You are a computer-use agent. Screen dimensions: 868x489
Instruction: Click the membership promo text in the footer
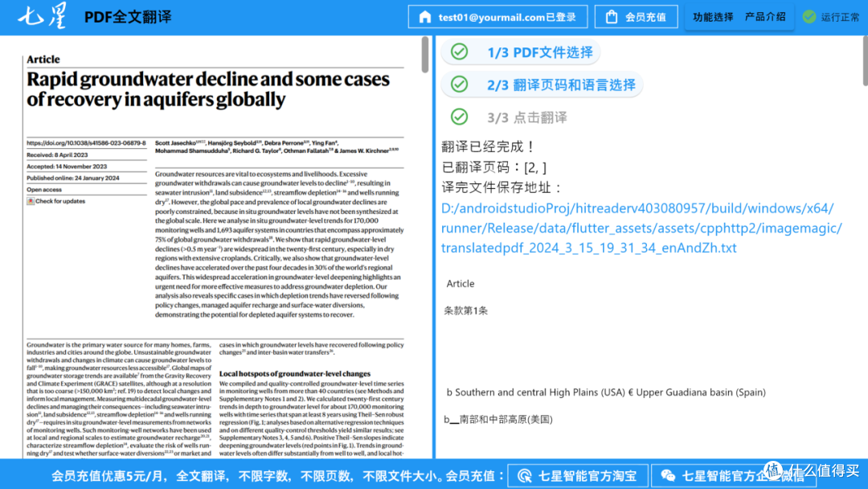(x=278, y=475)
